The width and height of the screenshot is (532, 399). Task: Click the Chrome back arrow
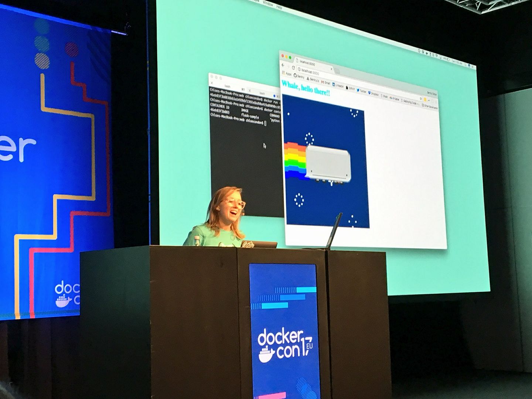283,65
